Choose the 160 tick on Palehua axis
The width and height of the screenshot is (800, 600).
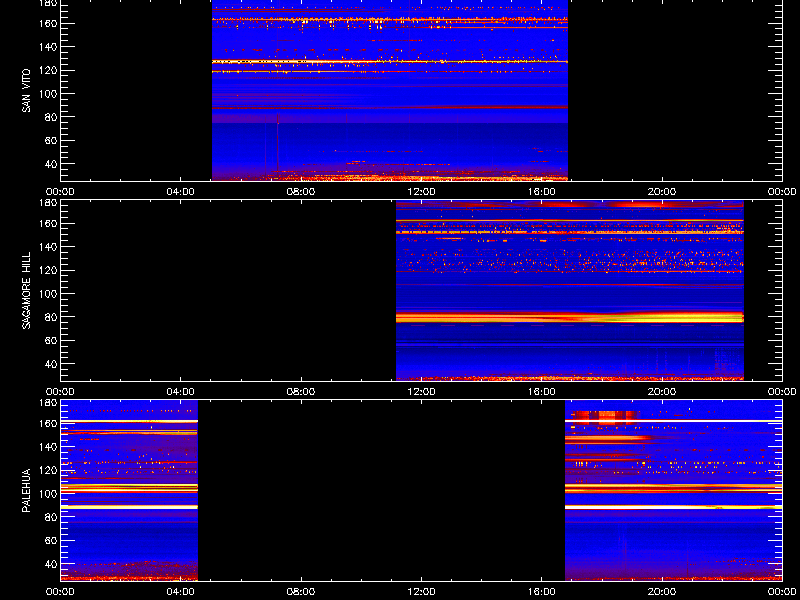pos(49,423)
